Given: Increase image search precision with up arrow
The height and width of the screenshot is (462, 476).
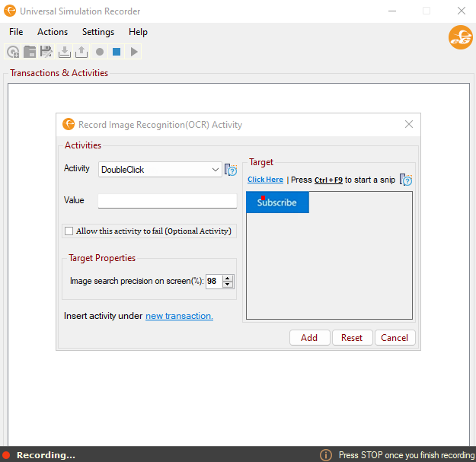Looking at the screenshot, I should pos(227,278).
